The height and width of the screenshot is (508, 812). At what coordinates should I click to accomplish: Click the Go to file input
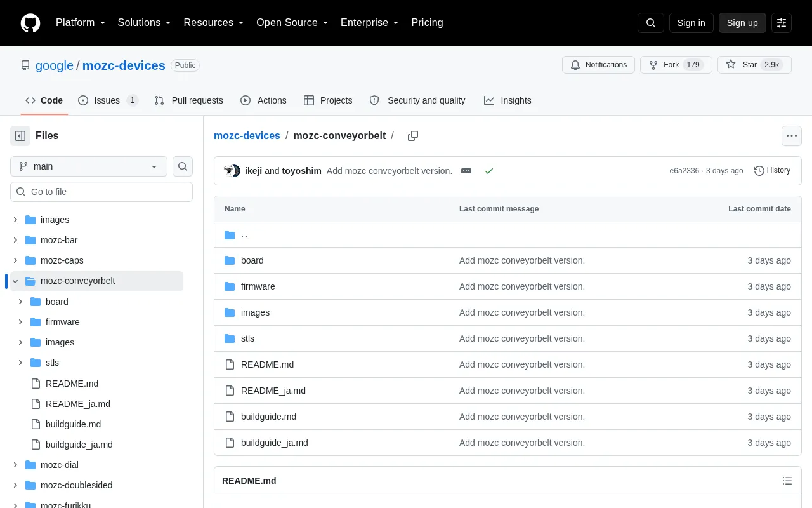coord(101,192)
